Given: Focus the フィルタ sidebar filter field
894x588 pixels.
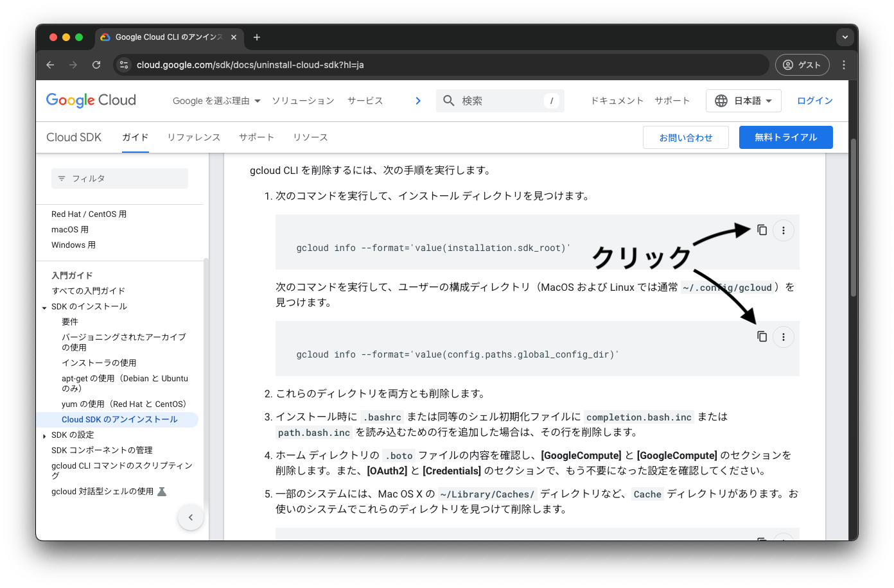Looking at the screenshot, I should click(x=119, y=178).
